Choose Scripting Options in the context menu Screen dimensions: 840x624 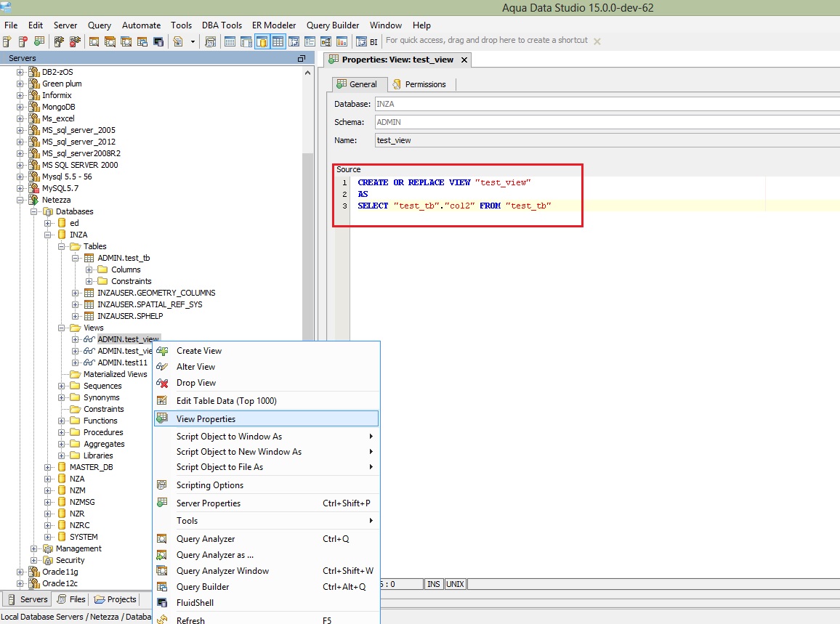(267, 485)
